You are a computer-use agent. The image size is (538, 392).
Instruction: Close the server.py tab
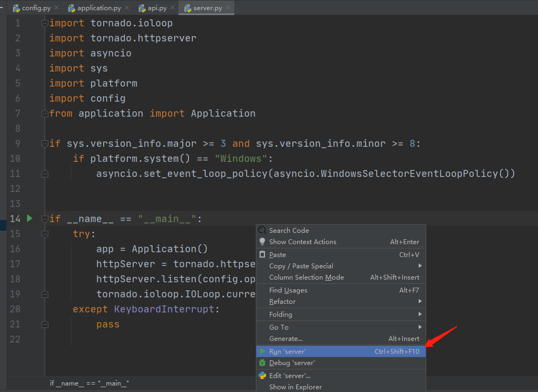click(x=228, y=8)
